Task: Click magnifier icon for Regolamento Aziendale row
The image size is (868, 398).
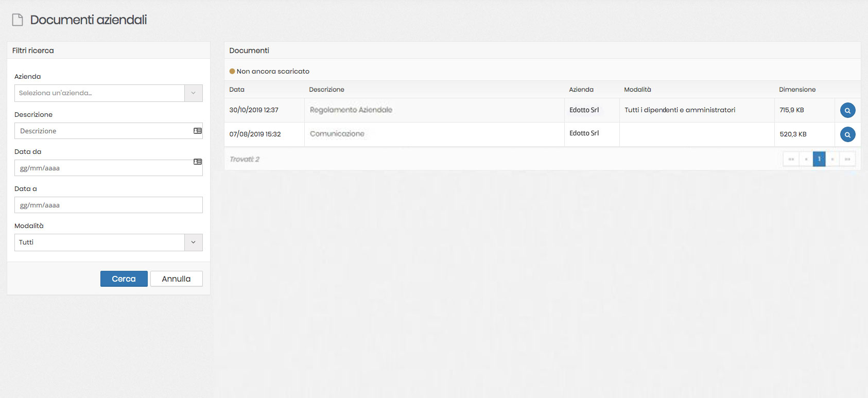Action: tap(847, 110)
